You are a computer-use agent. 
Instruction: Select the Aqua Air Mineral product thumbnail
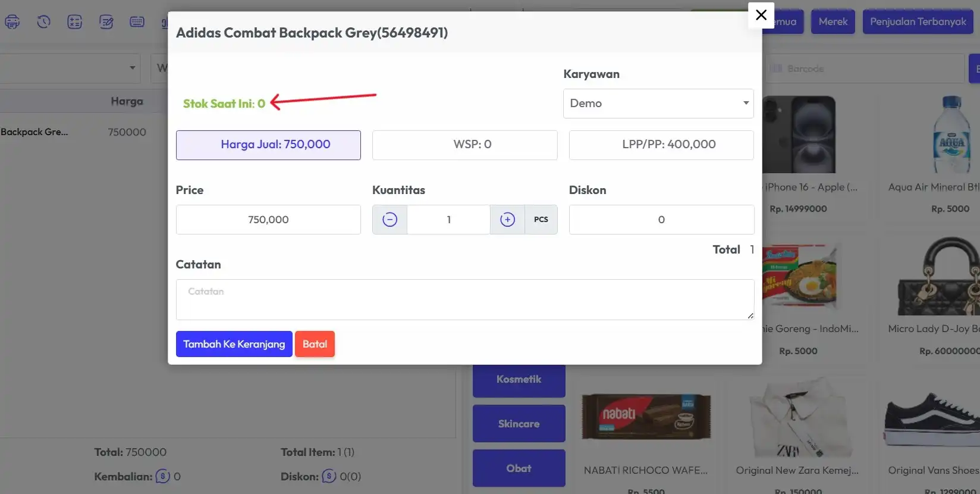tap(952, 135)
